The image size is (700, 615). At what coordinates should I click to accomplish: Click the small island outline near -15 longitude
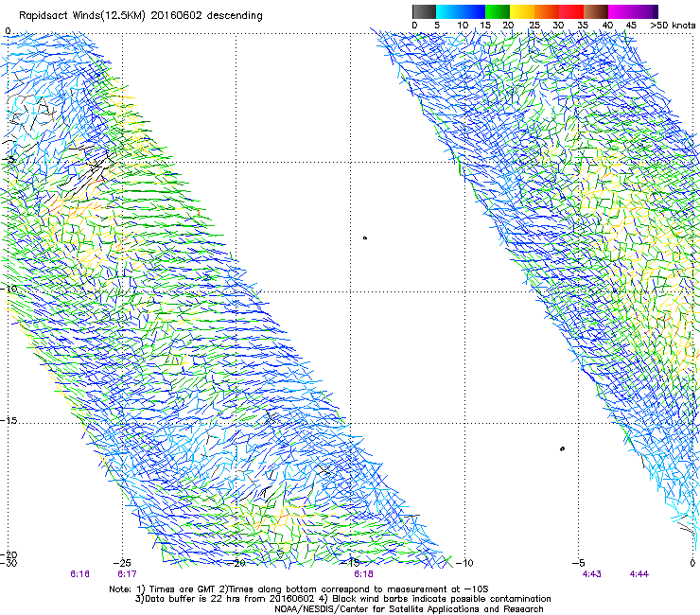(x=365, y=237)
